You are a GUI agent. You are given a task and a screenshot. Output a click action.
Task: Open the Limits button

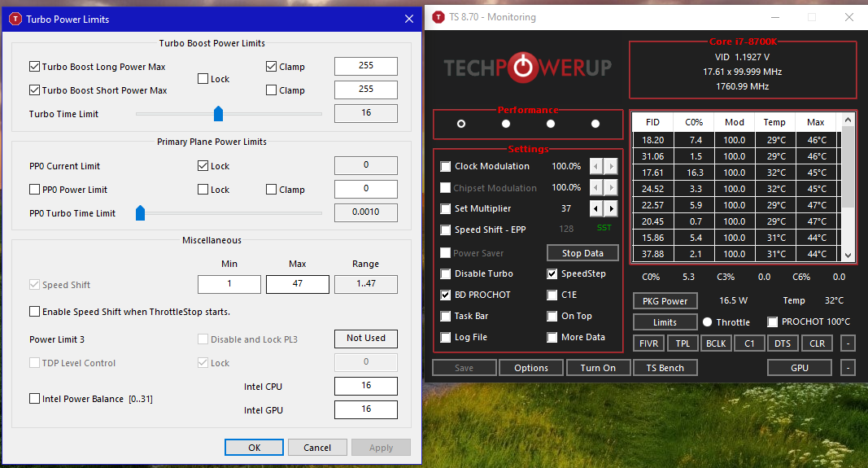665,322
